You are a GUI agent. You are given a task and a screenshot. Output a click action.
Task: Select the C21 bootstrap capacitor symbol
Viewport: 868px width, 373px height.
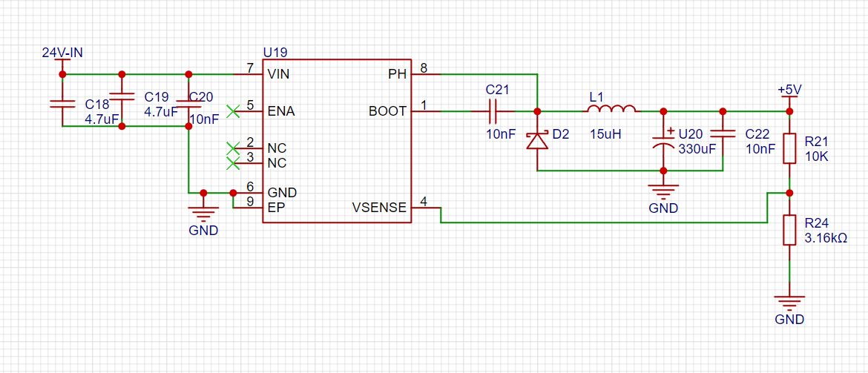tap(493, 111)
